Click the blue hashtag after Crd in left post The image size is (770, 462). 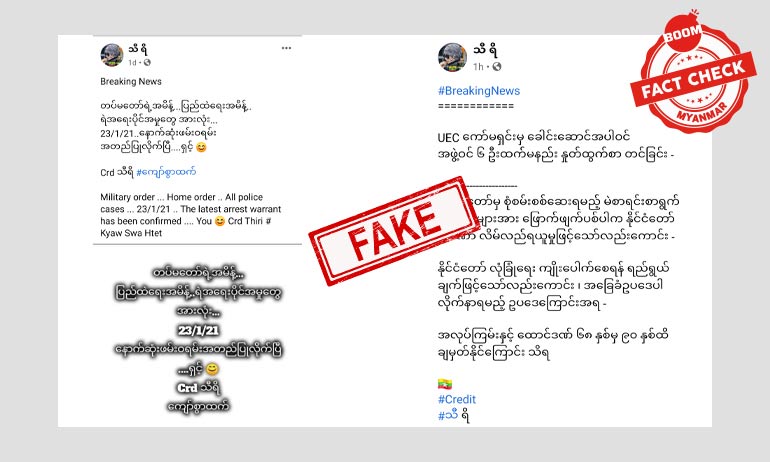coord(166,172)
